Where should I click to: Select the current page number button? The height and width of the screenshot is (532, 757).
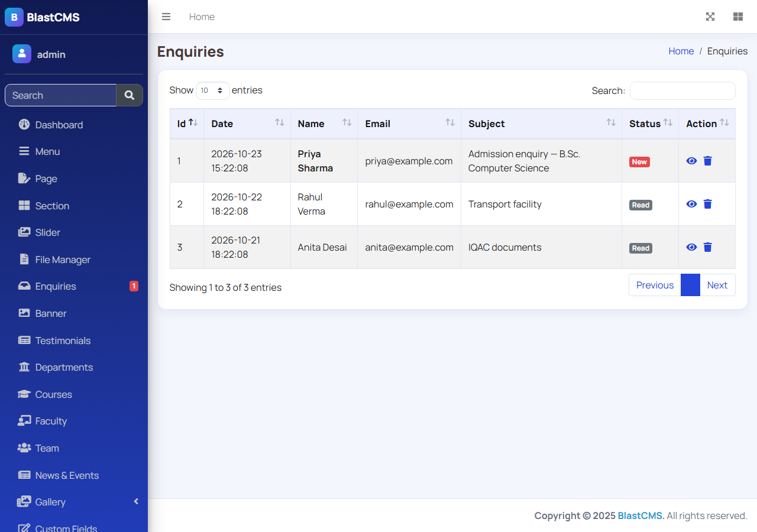point(690,285)
